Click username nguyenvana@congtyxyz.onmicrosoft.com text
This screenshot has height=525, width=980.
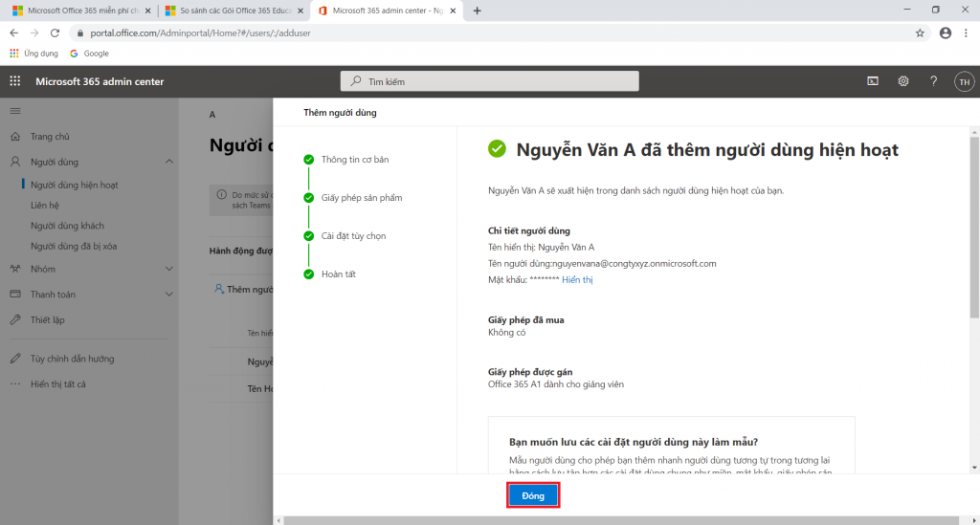pyautogui.click(x=635, y=263)
